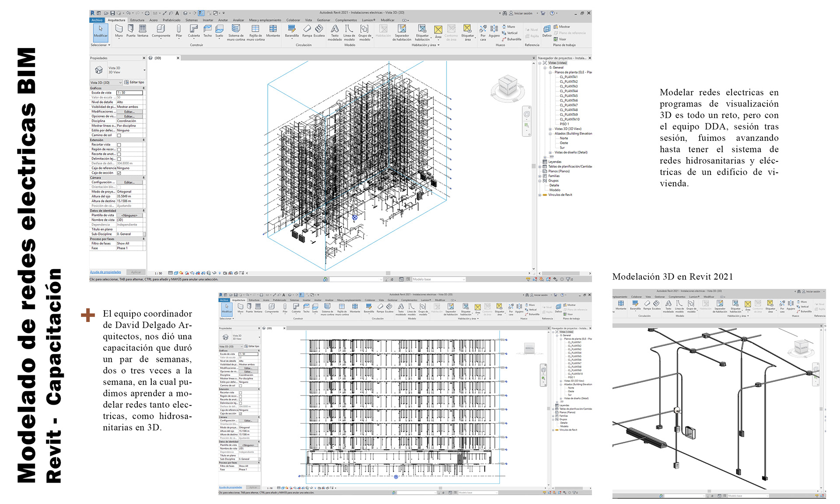
Task: Click the Save icon in top window quick access
Action: (112, 13)
